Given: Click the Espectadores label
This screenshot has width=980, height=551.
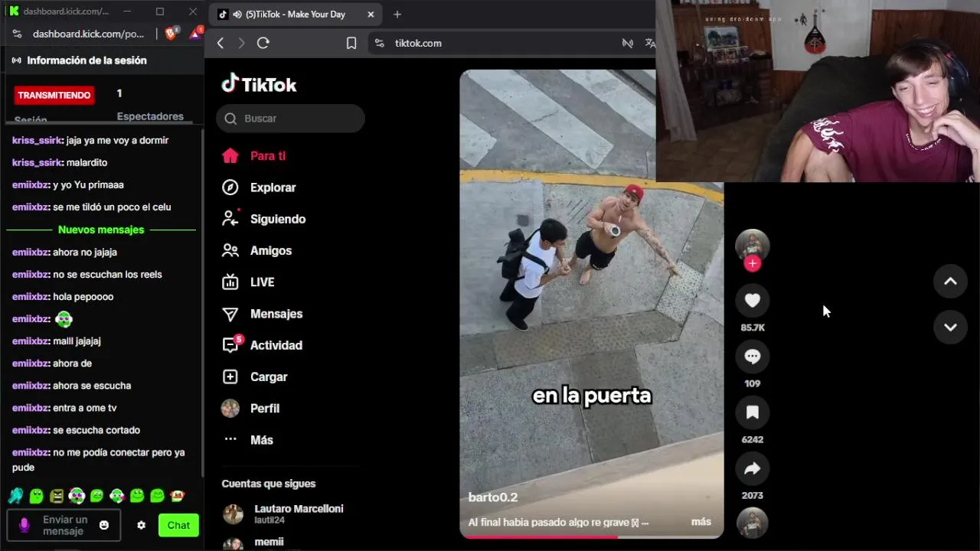Looking at the screenshot, I should click(x=150, y=116).
